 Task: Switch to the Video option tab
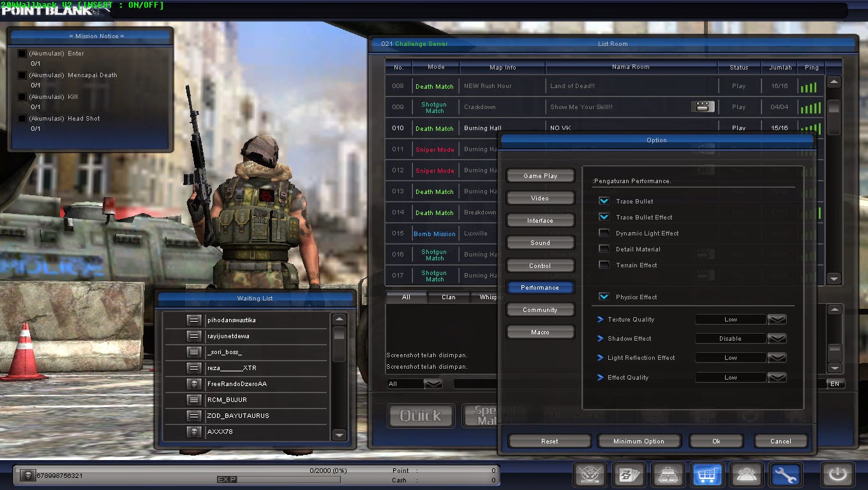(541, 198)
